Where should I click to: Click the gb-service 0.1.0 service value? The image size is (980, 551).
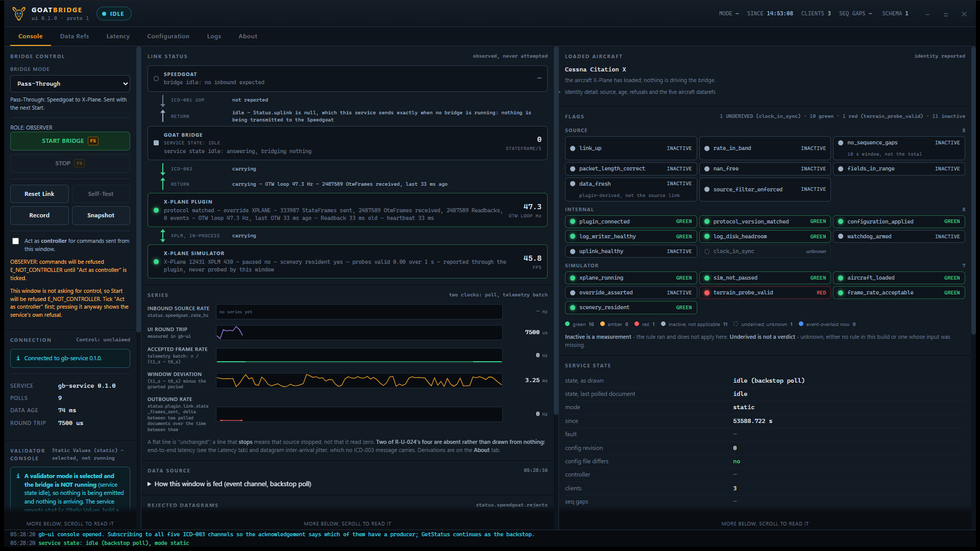(x=87, y=386)
